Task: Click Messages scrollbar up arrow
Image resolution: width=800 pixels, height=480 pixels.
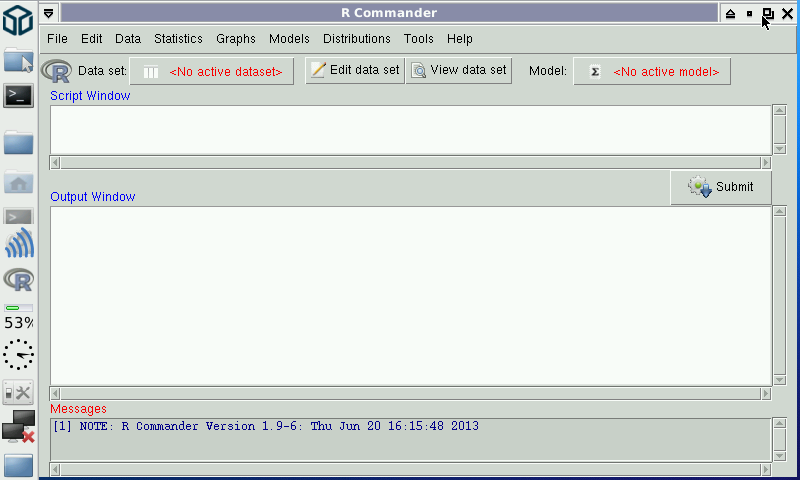Action: (x=779, y=423)
